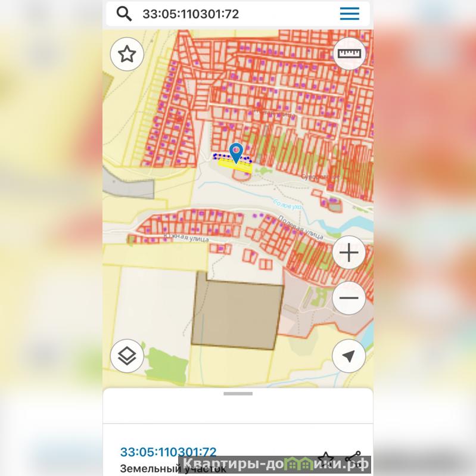
Task: Zoom in with the plus button
Action: (x=349, y=252)
